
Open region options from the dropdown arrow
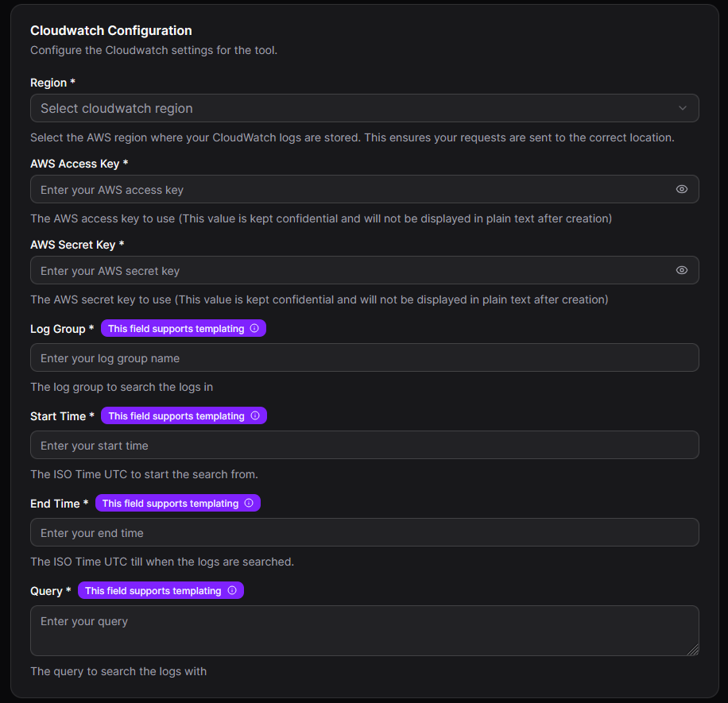[682, 108]
